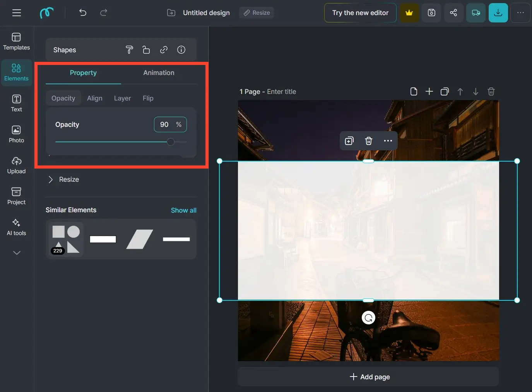Duplicate the selected shape on canvas
532x392 pixels.
pyautogui.click(x=349, y=141)
